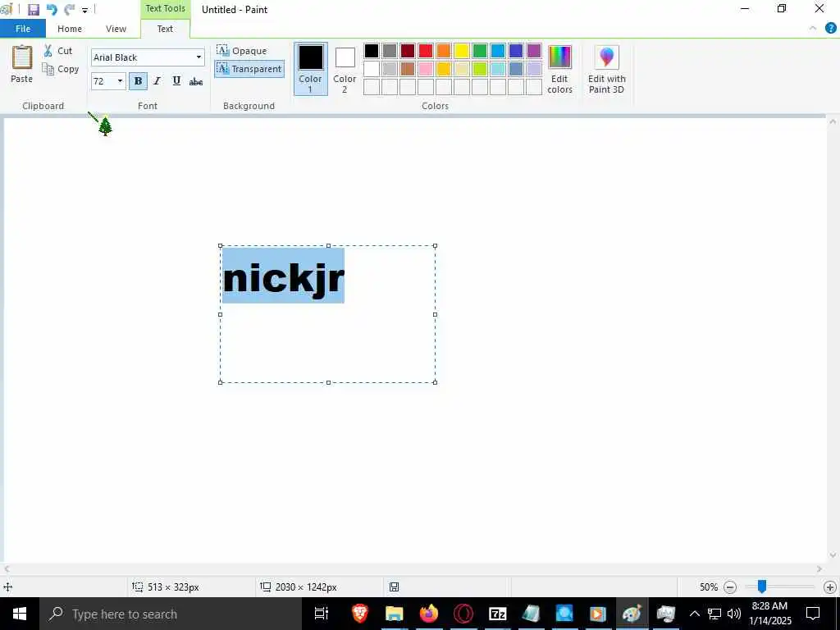The image size is (840, 630).
Task: Open the Customize Quick Access Toolbar arrow
Action: [x=84, y=10]
